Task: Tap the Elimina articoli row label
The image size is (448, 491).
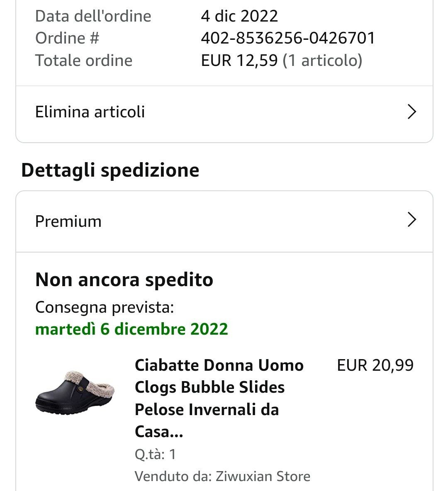Action: (90, 112)
